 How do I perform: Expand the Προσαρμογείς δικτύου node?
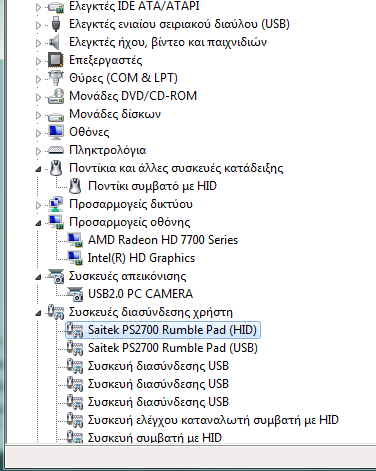38,205
